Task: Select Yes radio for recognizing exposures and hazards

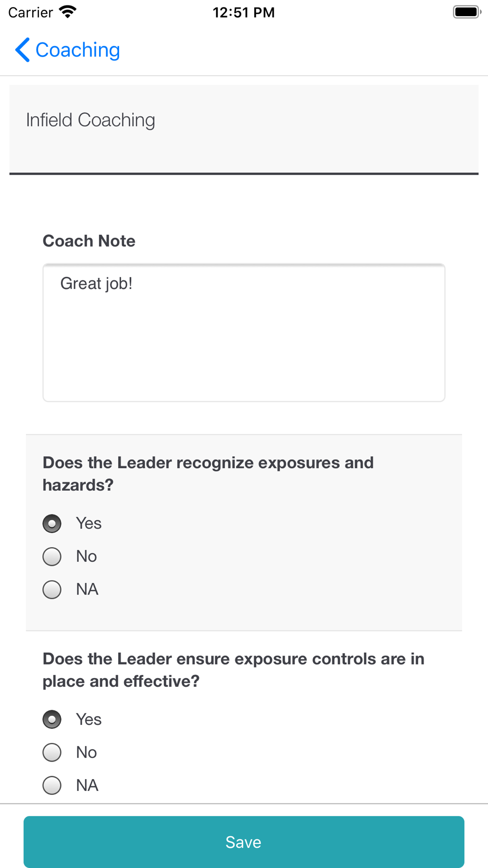Action: [x=52, y=523]
